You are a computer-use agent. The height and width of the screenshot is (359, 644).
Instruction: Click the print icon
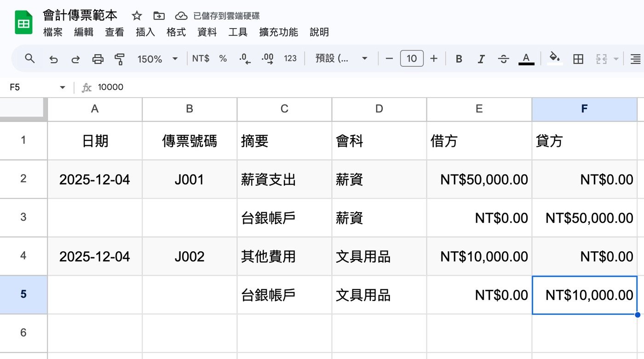98,59
